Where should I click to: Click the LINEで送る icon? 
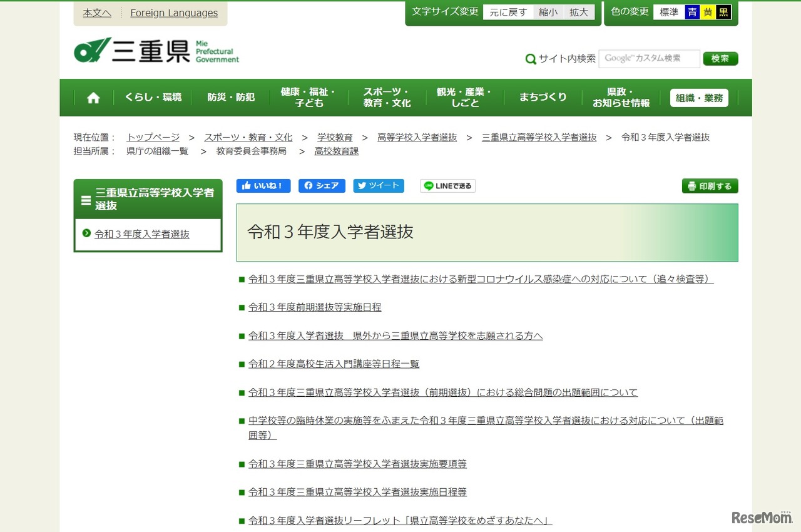[431, 185]
